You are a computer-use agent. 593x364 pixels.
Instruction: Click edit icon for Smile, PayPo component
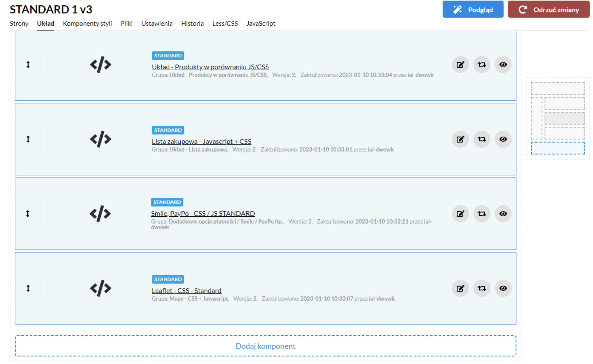pos(460,214)
